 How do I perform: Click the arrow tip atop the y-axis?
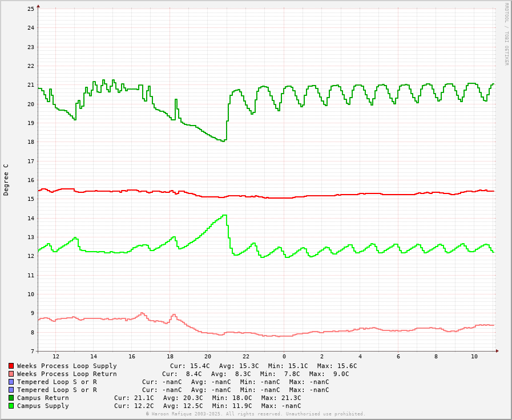point(38,6)
